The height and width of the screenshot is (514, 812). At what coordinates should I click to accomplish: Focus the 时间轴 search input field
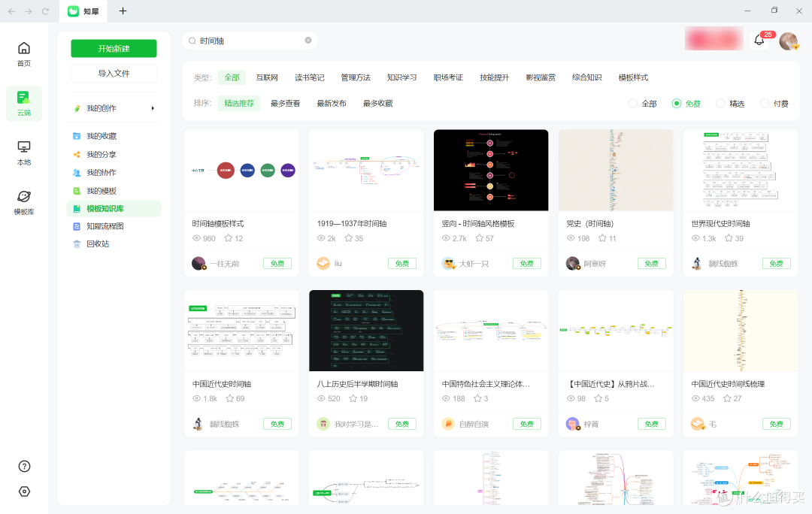pos(250,41)
